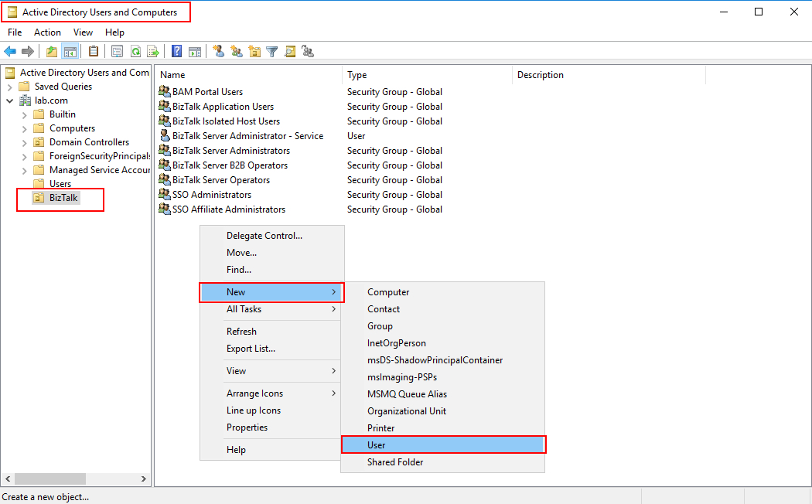Select Delegate Control from context menu
The width and height of the screenshot is (812, 504).
(x=272, y=236)
